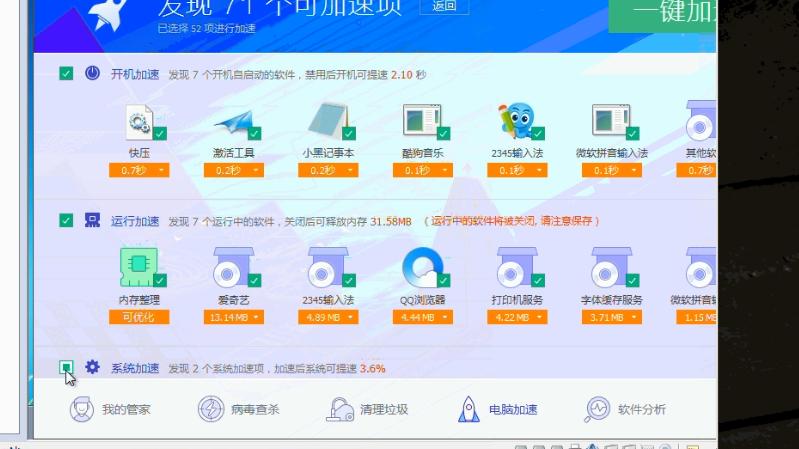Select the 爱奇艺 running software icon
Screen dimensions: 799x449
(x=232, y=267)
